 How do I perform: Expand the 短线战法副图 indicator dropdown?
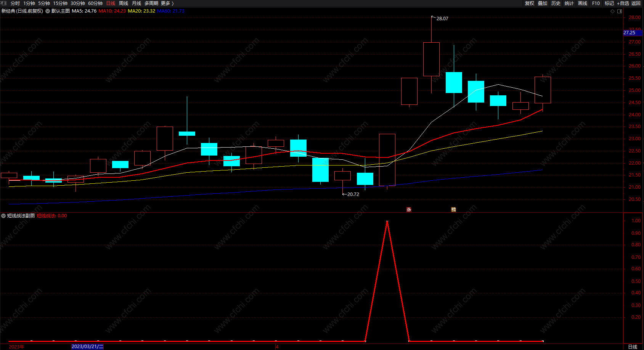(3, 216)
